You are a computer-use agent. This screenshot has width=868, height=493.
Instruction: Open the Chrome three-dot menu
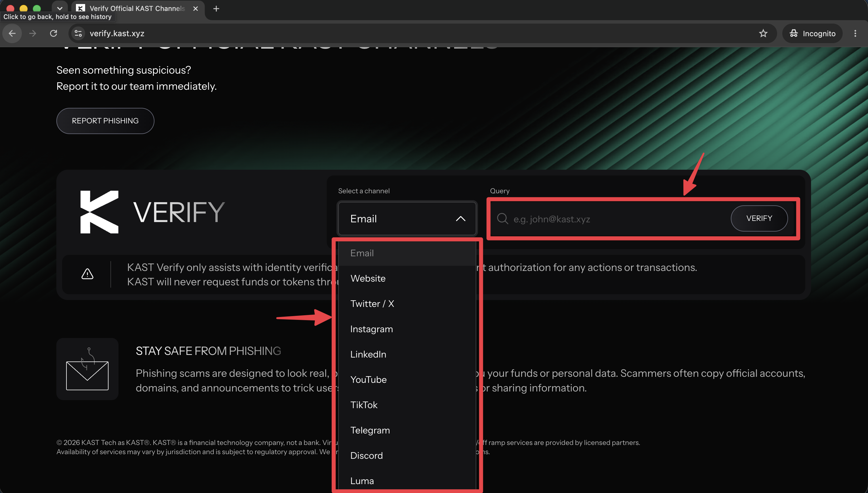[x=855, y=34]
